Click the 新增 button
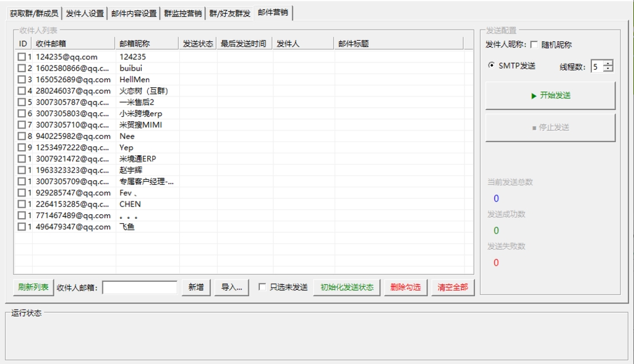Image resolution: width=634 pixels, height=364 pixels. [196, 287]
